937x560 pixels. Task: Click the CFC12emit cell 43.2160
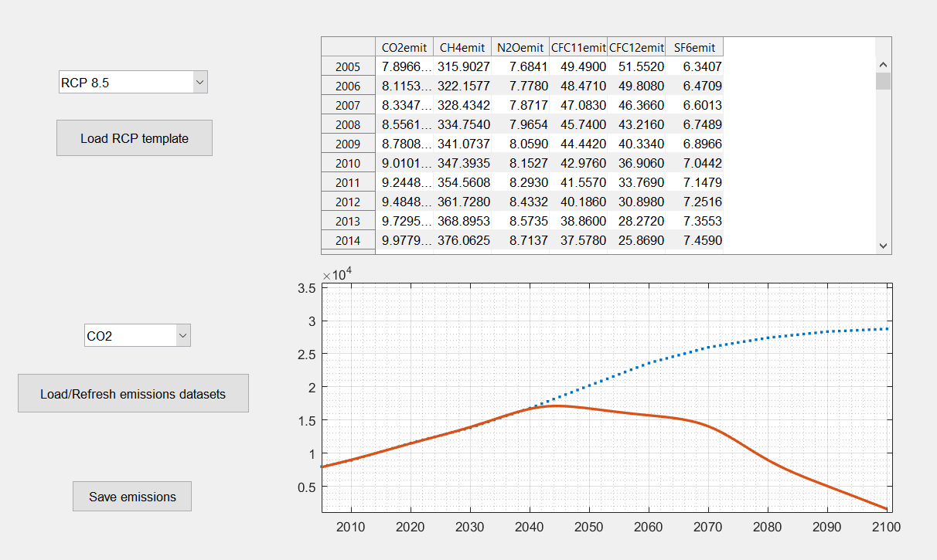pyautogui.click(x=636, y=125)
